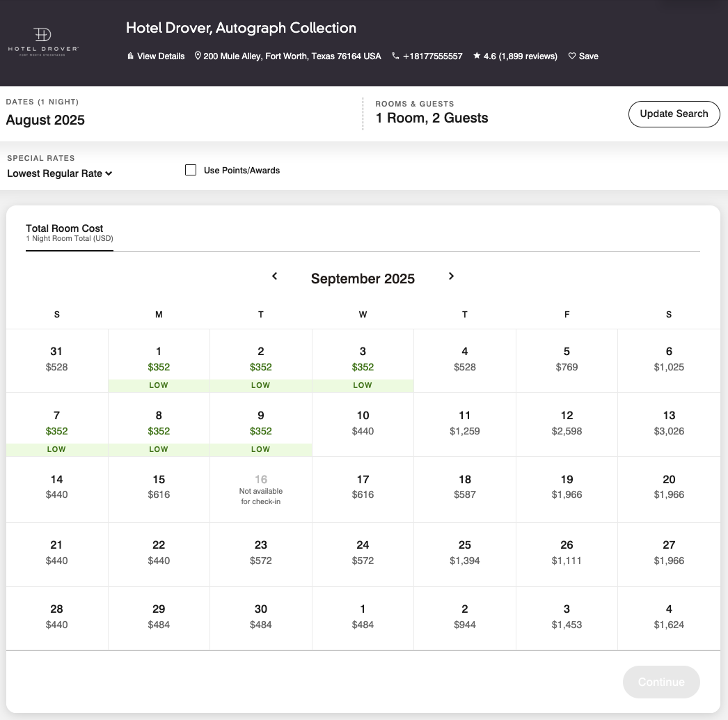
Task: Select September 21 at $440
Action: coord(56,555)
